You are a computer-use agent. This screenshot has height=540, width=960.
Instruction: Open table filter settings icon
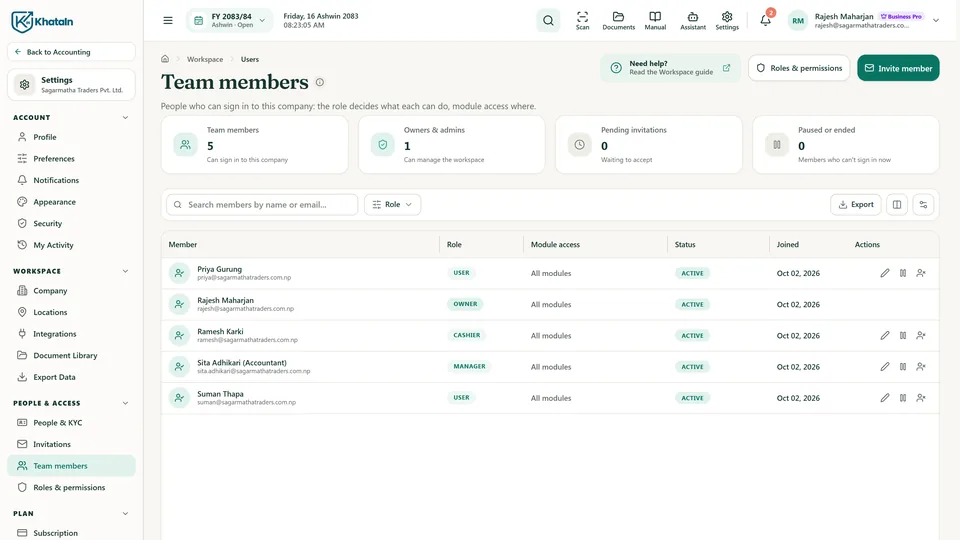click(x=923, y=204)
